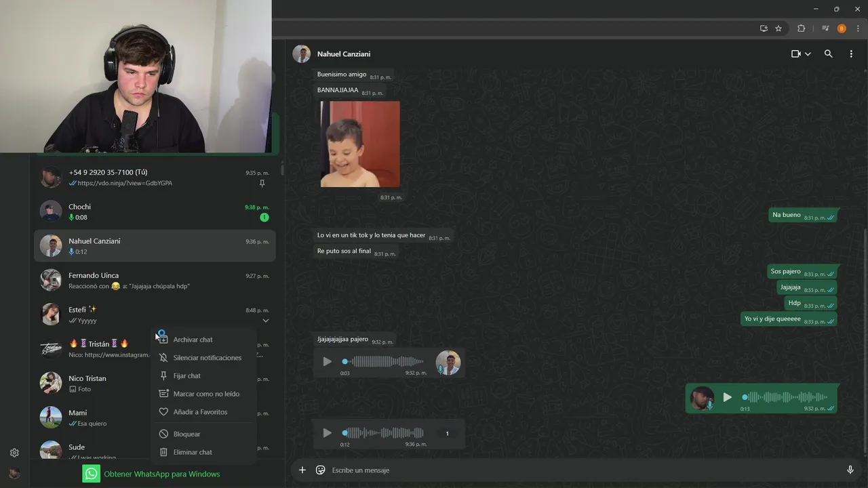Open the laughing child image
The width and height of the screenshot is (868, 488).
(360, 144)
